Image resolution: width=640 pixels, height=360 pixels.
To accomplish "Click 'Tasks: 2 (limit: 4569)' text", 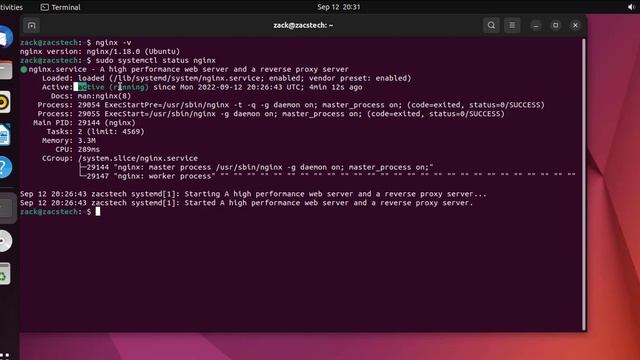I will 96,131.
